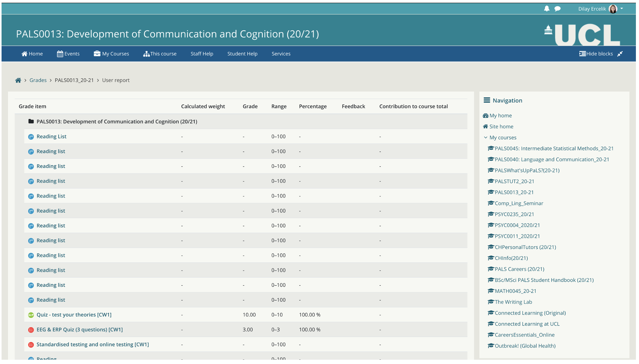This screenshot has height=364, width=639.
Task: Open PALS0045: Intermediate Statistical Methods_20-21
Action: point(554,148)
